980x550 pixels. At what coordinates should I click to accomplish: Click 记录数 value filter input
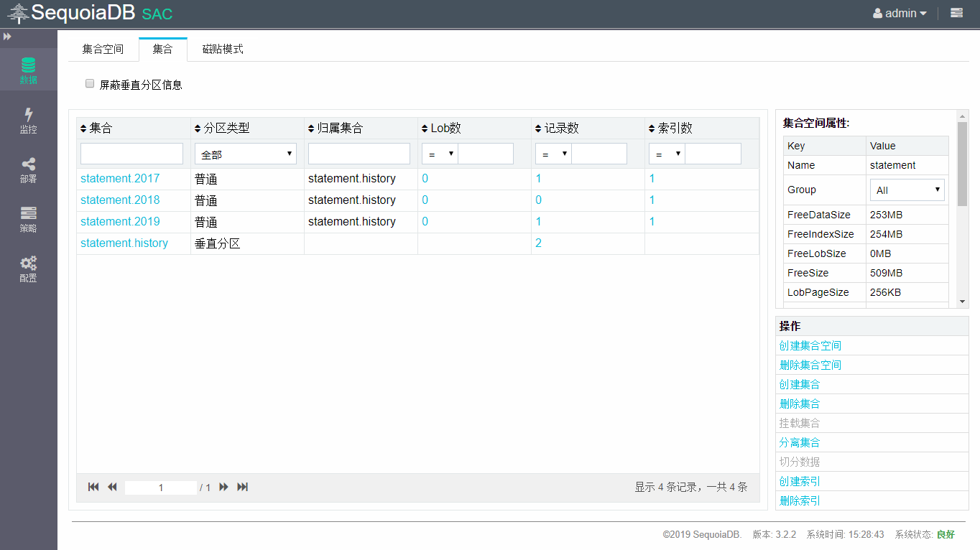599,154
